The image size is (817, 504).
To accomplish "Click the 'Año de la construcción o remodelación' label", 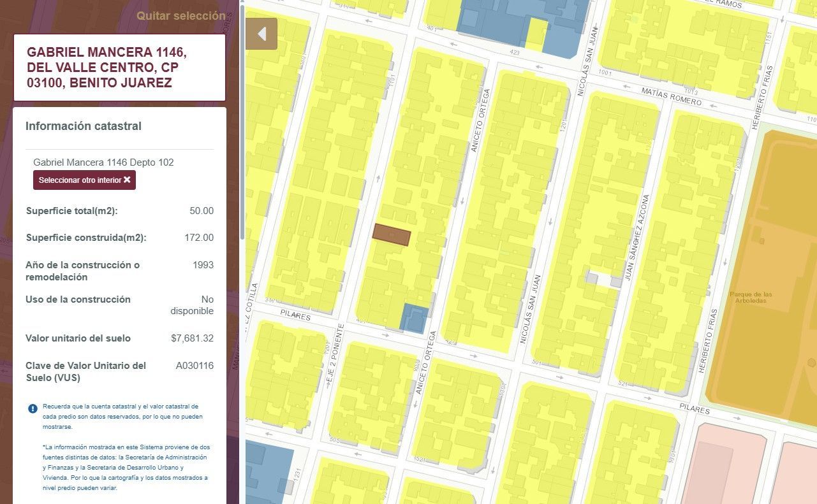I will tap(83, 271).
